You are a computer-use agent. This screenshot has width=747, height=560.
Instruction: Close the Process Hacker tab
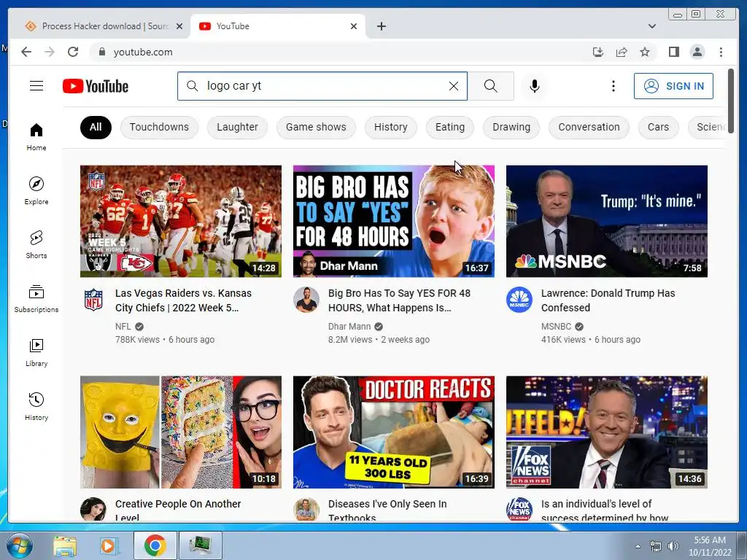(x=179, y=26)
